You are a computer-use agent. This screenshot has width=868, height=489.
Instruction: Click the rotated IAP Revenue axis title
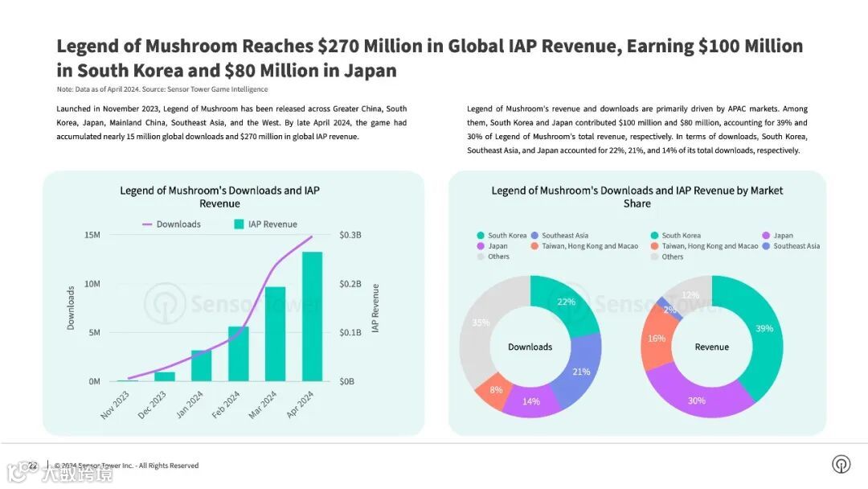tap(375, 308)
